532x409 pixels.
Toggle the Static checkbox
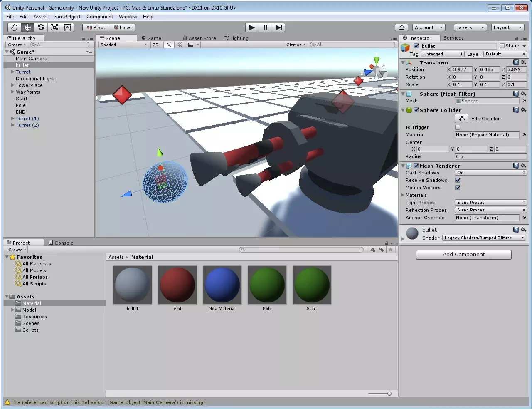502,46
